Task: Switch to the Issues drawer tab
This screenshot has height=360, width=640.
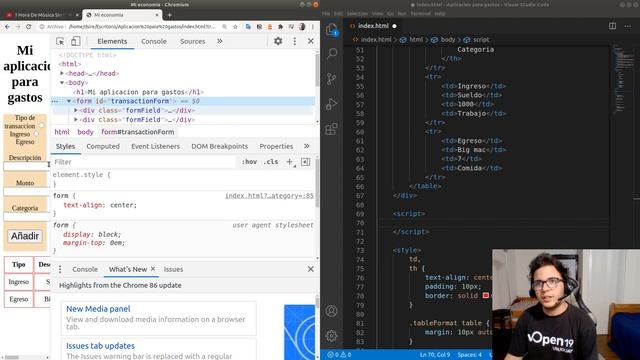Action: [173, 269]
